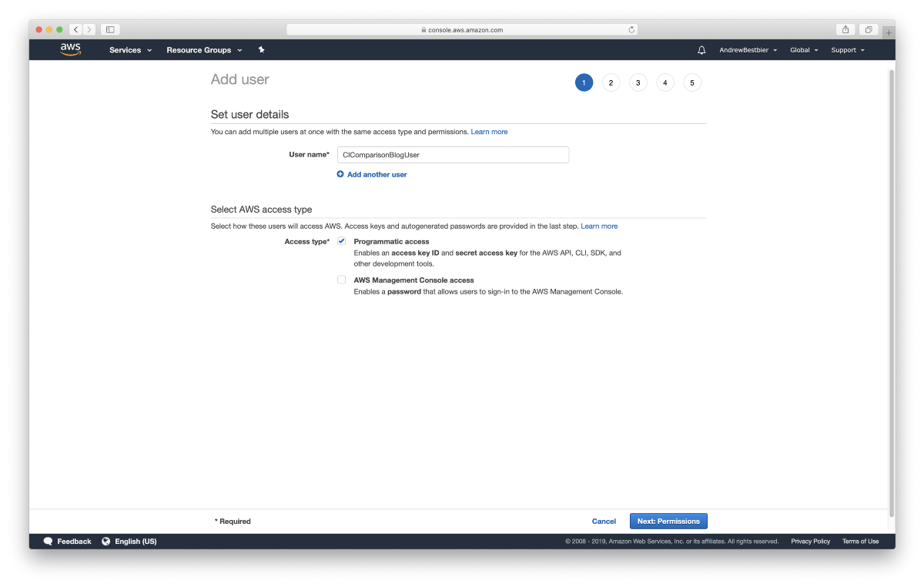This screenshot has height=587, width=924.
Task: Click the page vertical scrollbar
Action: (x=892, y=293)
